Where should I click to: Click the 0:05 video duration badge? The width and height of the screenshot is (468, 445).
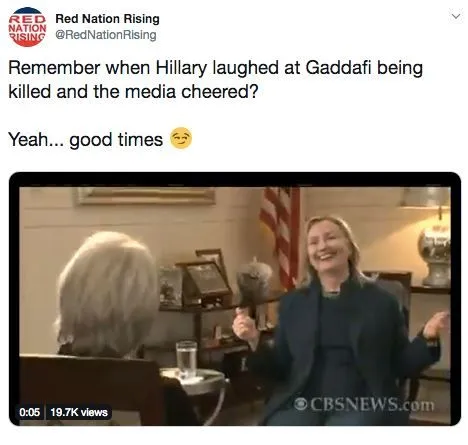(30, 412)
